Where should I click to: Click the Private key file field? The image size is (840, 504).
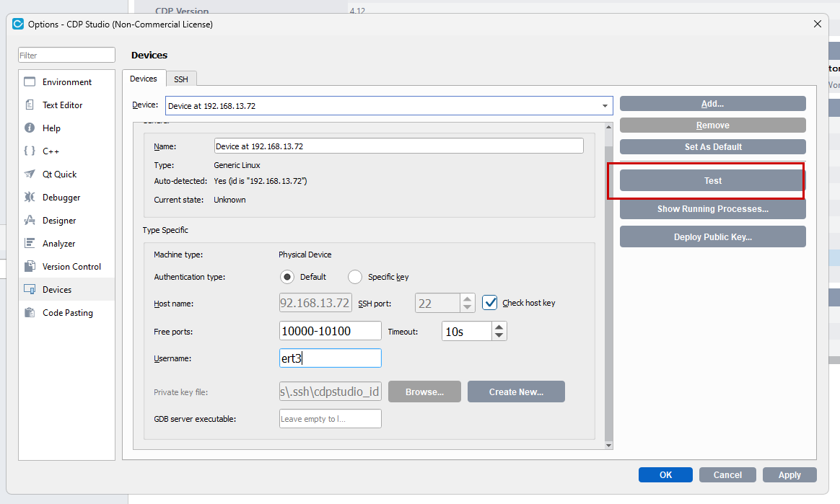tap(330, 392)
